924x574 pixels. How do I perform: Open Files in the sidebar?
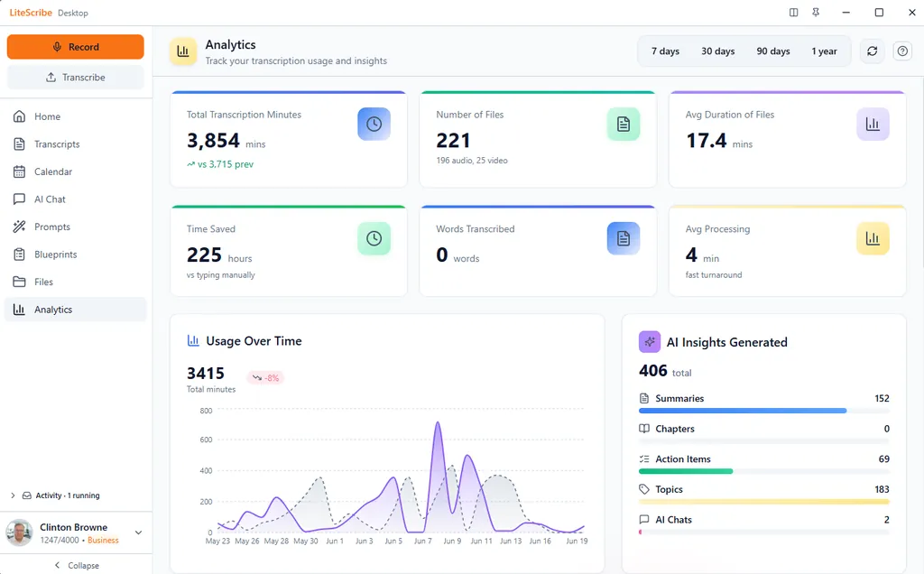(76, 282)
